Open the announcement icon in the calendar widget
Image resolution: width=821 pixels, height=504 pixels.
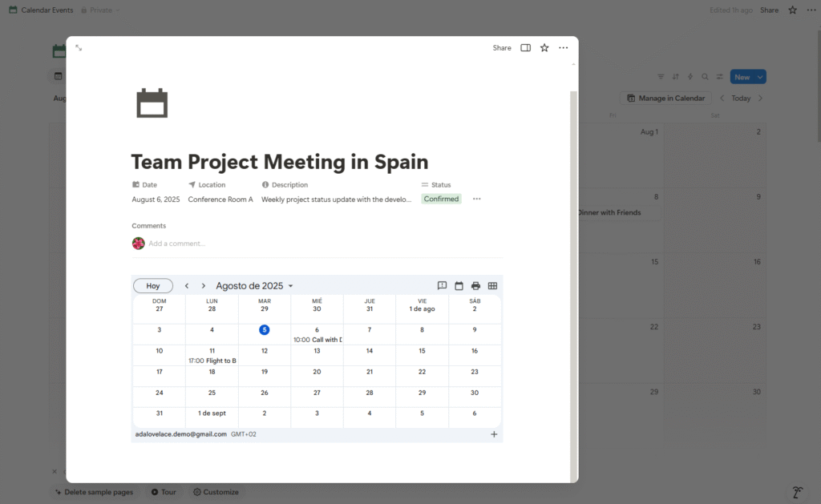(442, 285)
